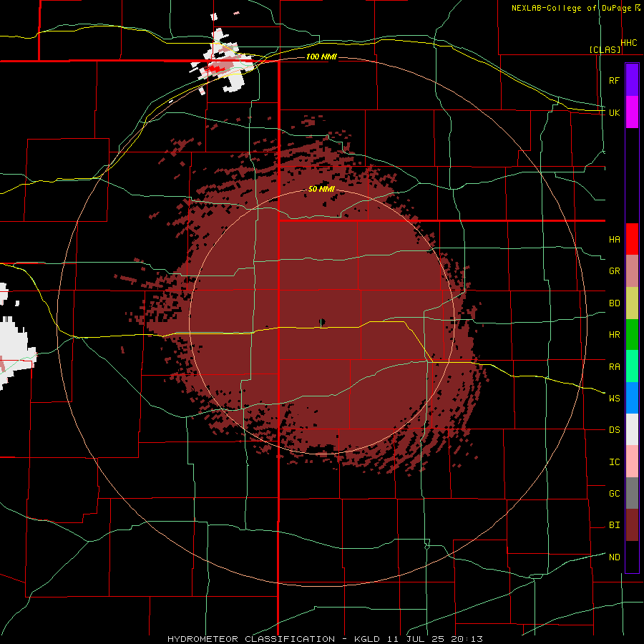Click the DS white color swatch
Image resolution: width=644 pixels, height=644 pixels.
coord(632,429)
